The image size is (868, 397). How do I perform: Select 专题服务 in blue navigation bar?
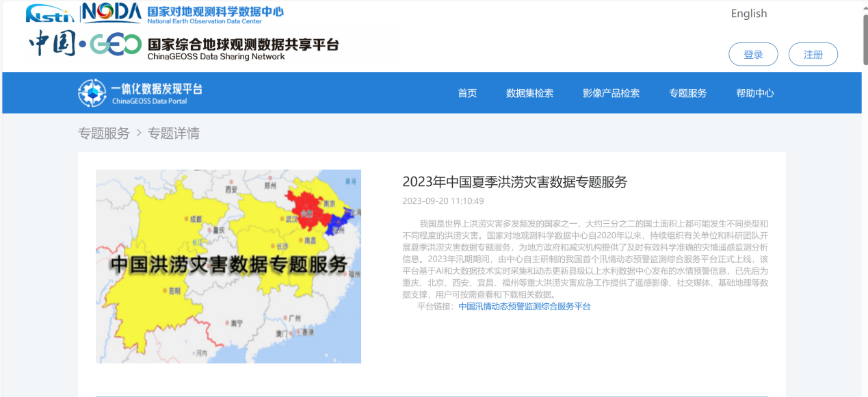click(x=687, y=93)
